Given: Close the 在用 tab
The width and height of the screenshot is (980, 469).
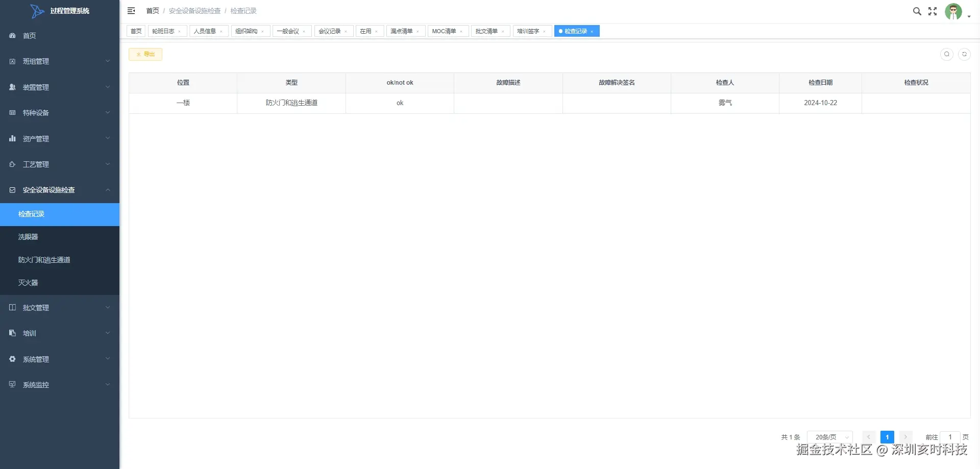Looking at the screenshot, I should tap(377, 32).
